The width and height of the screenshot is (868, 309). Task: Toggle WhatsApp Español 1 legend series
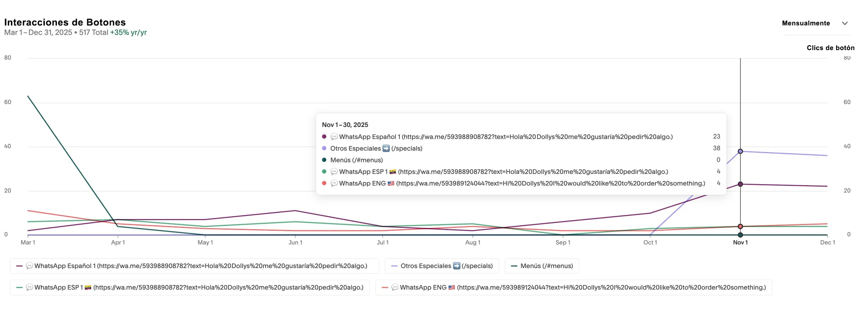pyautogui.click(x=195, y=266)
